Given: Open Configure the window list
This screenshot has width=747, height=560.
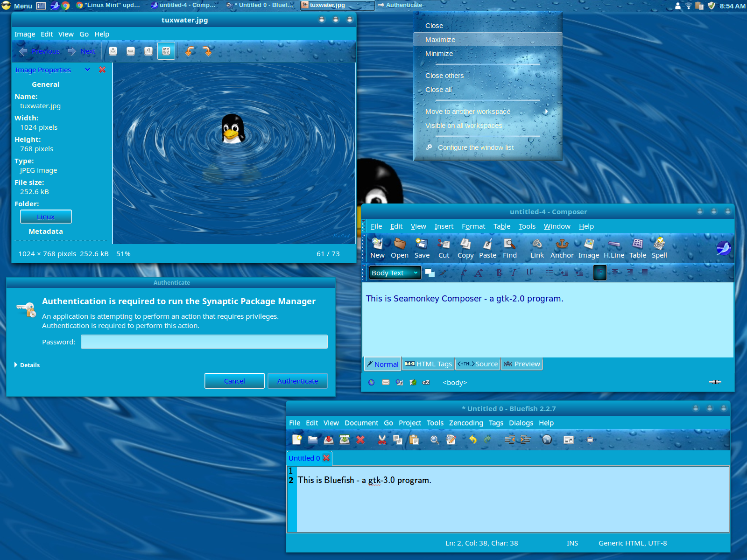Looking at the screenshot, I should 487,147.
